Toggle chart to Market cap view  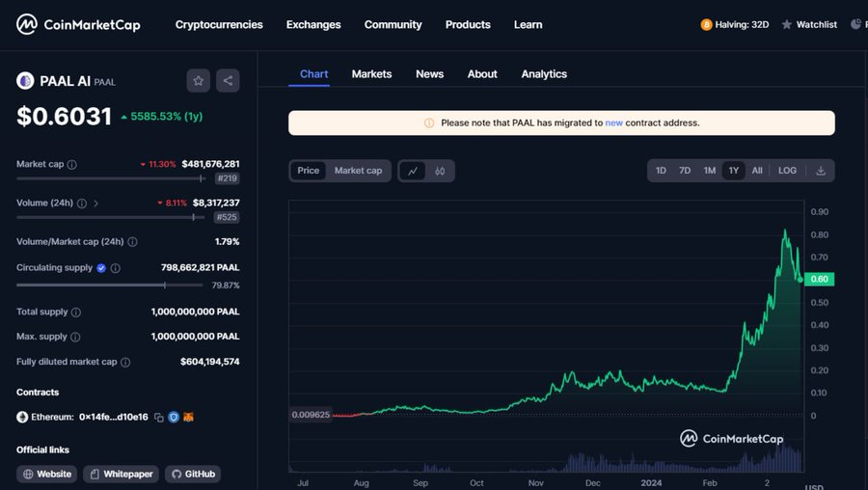click(358, 171)
